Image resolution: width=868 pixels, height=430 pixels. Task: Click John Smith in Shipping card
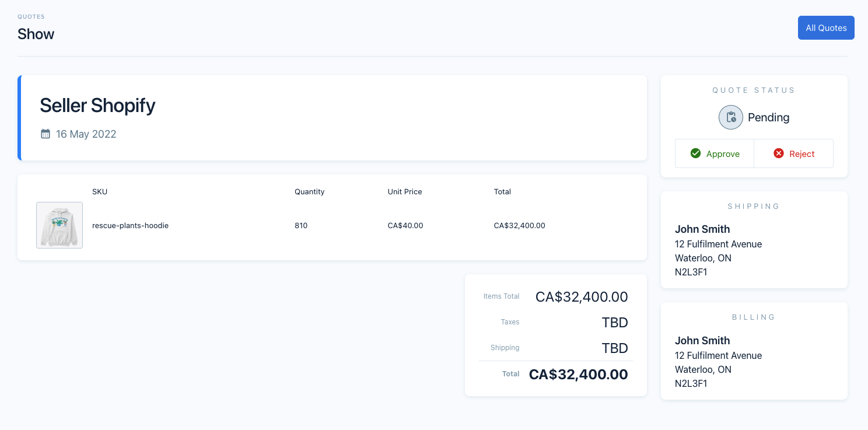[702, 229]
